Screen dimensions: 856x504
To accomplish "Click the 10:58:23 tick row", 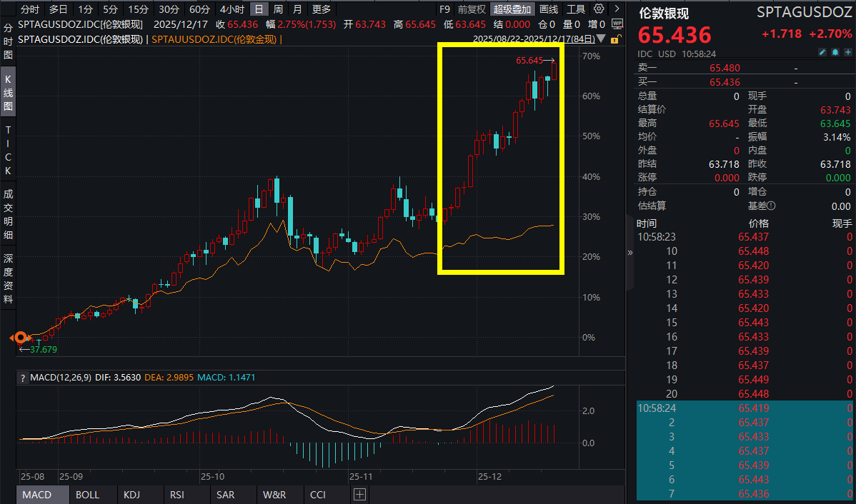I will (x=745, y=237).
